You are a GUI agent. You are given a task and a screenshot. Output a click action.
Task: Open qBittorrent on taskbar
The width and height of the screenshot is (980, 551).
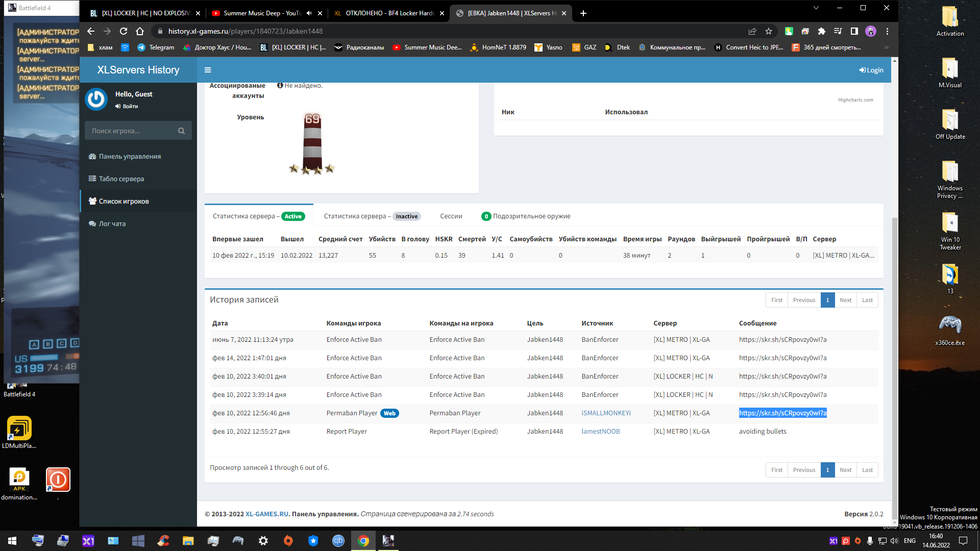pyautogui.click(x=338, y=541)
